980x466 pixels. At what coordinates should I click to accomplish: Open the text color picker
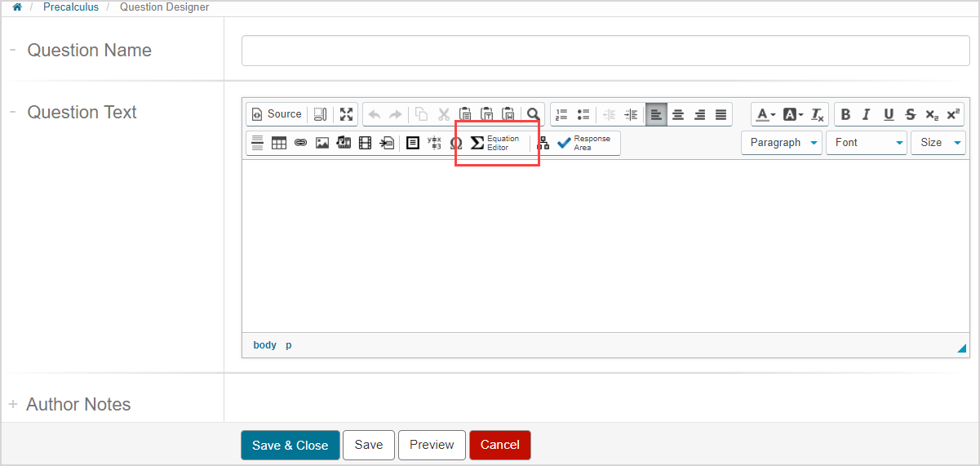click(765, 114)
